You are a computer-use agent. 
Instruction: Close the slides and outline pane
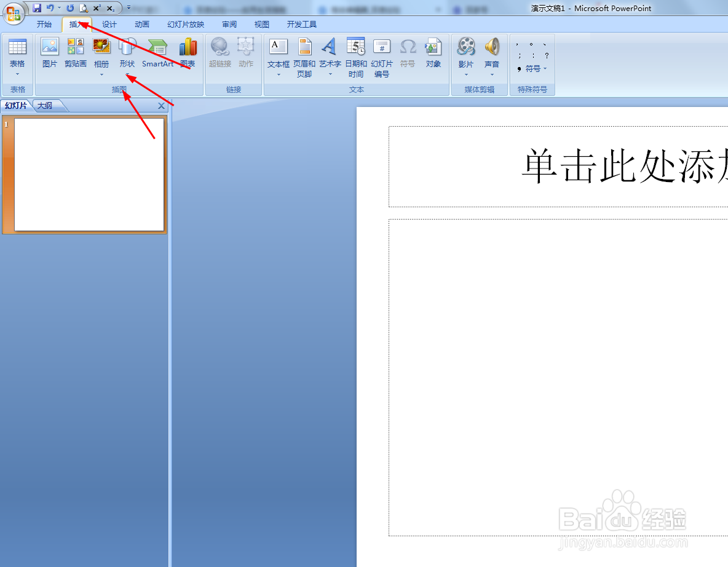pos(161,106)
